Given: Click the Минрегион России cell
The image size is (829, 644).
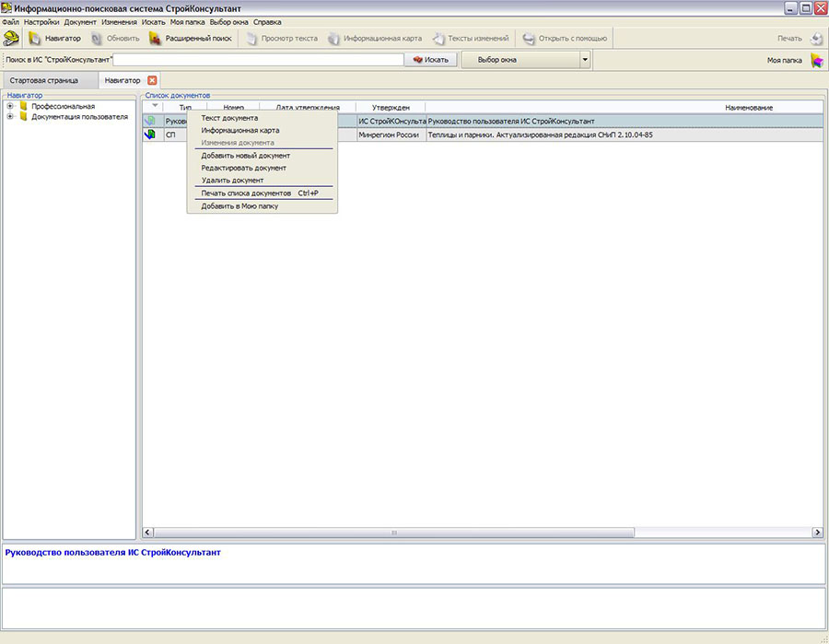Looking at the screenshot, I should click(x=391, y=135).
